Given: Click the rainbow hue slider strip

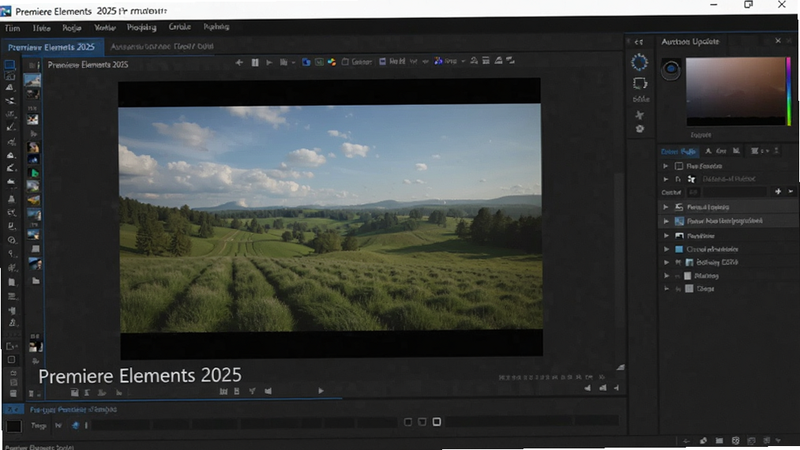Looking at the screenshot, I should (788, 91).
